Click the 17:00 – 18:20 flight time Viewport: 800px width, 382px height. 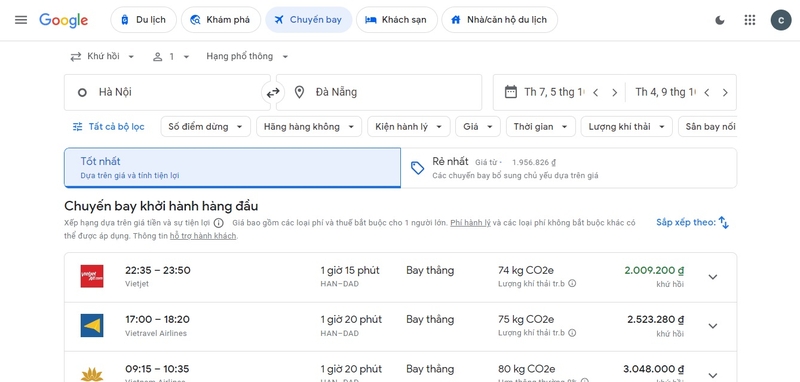point(157,320)
